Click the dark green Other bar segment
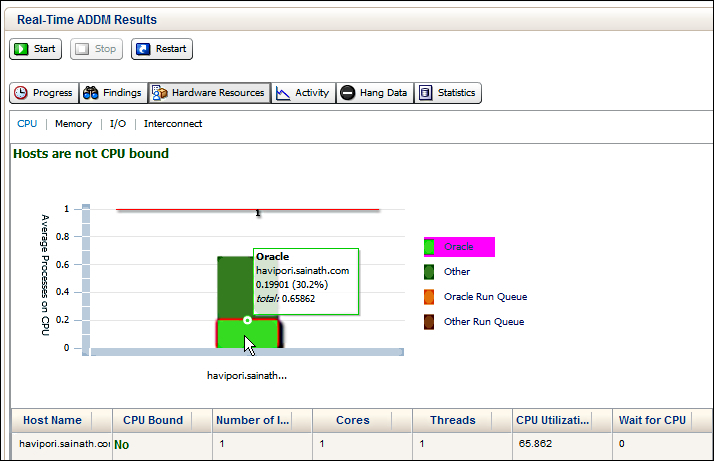 (x=235, y=288)
